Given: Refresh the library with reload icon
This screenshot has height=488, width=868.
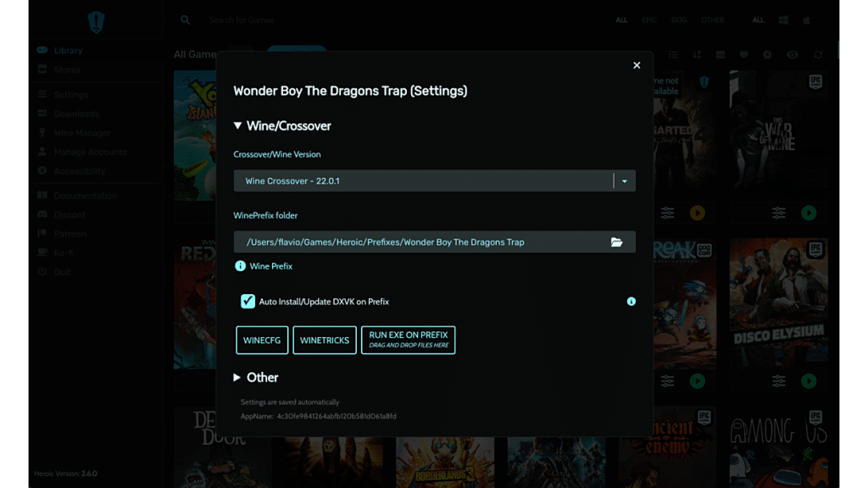Looking at the screenshot, I should pyautogui.click(x=818, y=54).
